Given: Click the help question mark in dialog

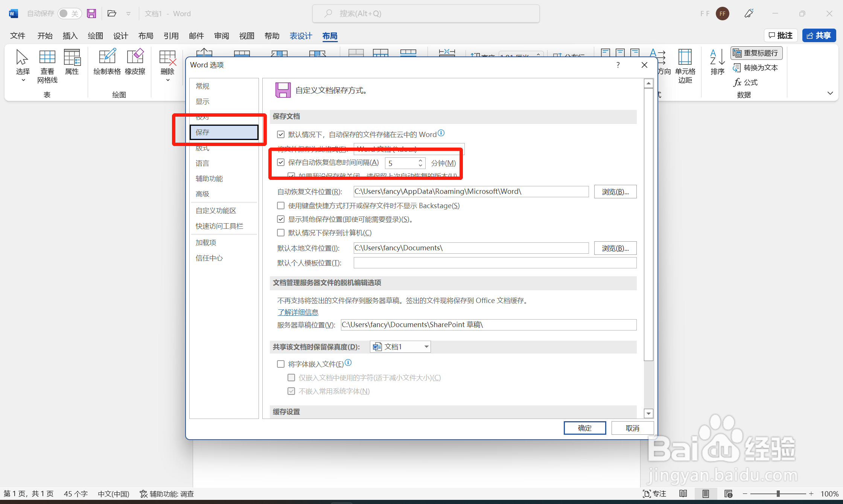Looking at the screenshot, I should [618, 65].
